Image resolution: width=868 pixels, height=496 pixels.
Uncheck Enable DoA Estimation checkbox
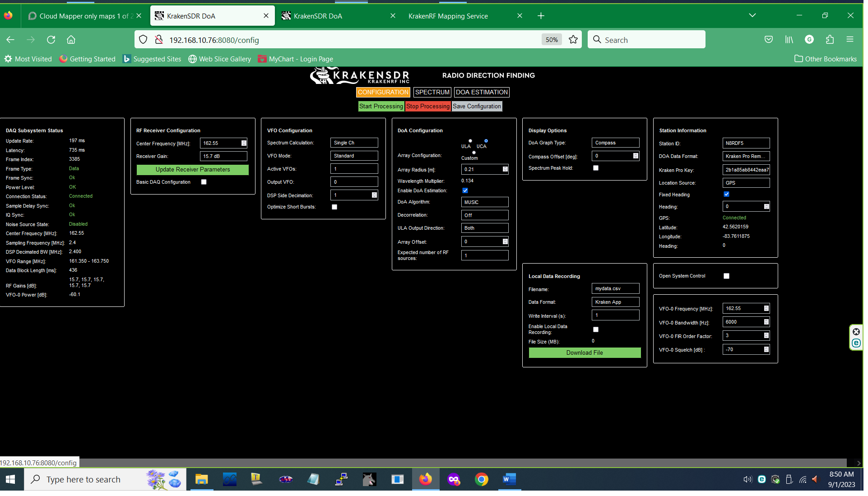point(465,191)
